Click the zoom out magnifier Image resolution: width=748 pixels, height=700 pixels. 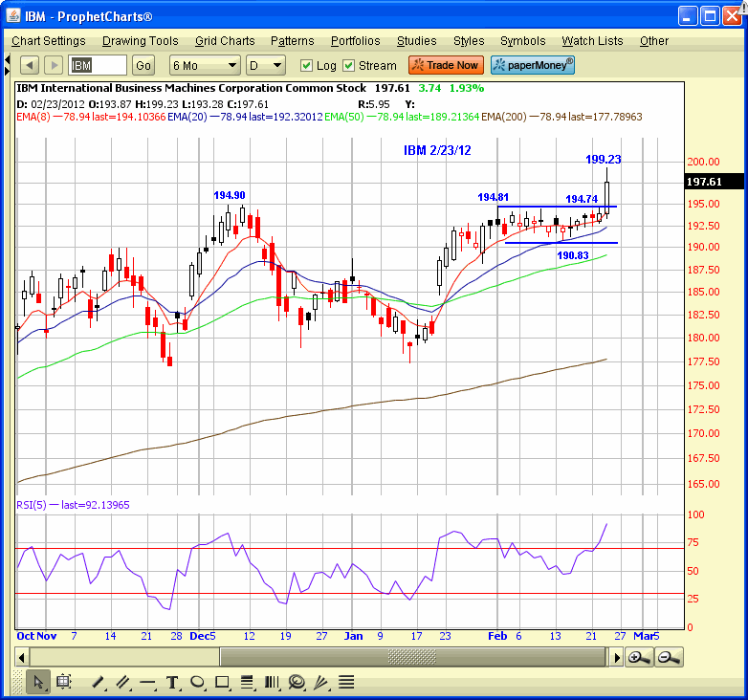click(x=668, y=657)
